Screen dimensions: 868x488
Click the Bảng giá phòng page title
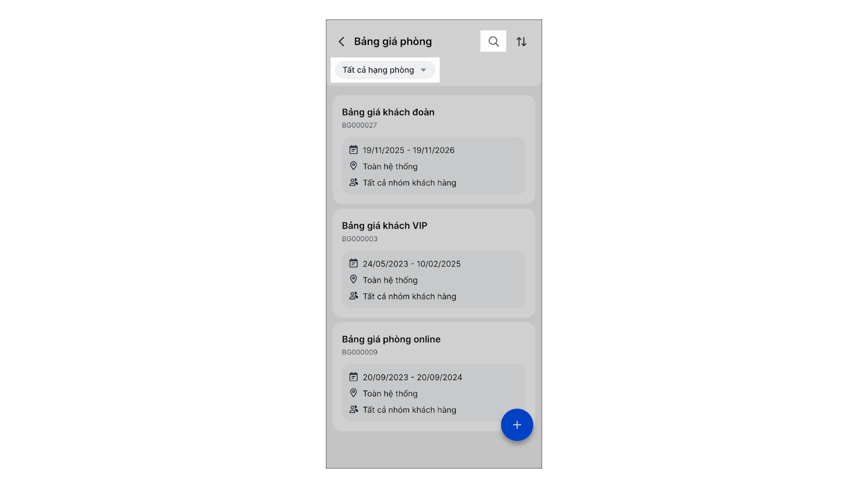tap(393, 42)
